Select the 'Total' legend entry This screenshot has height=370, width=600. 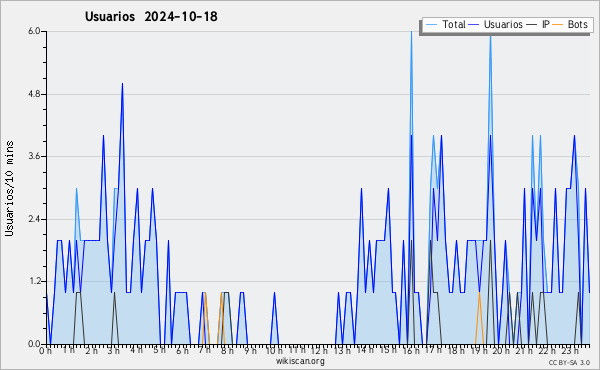click(454, 24)
